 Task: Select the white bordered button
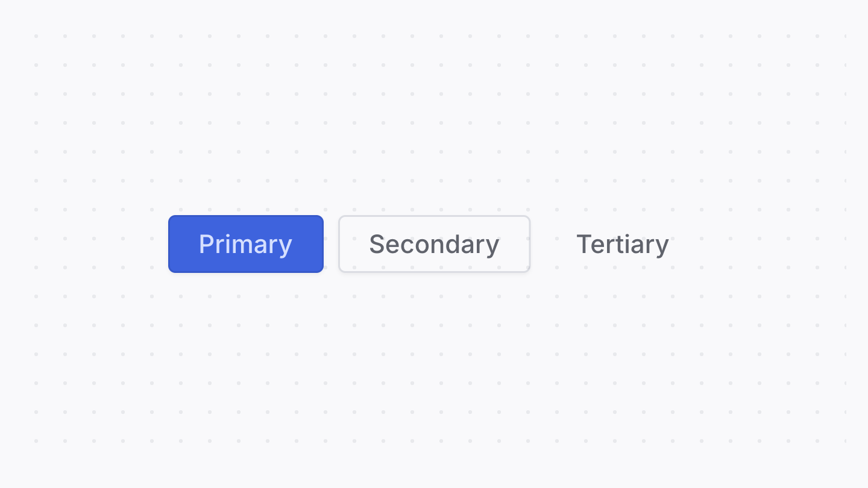pos(434,244)
